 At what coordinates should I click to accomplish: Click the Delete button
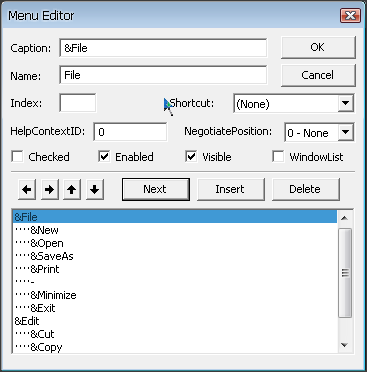click(x=305, y=189)
